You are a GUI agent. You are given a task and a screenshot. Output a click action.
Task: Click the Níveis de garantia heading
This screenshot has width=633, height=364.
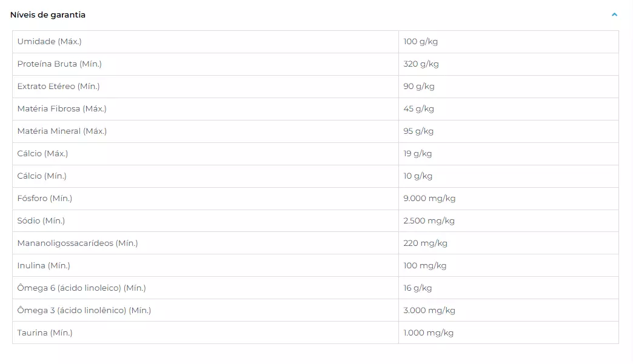(48, 15)
